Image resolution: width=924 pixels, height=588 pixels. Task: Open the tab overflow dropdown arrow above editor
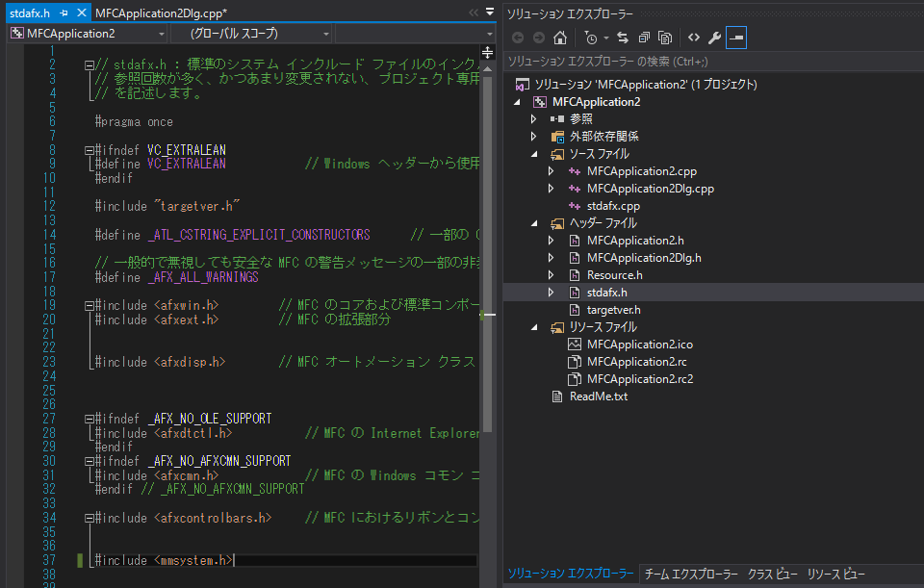coord(490,12)
